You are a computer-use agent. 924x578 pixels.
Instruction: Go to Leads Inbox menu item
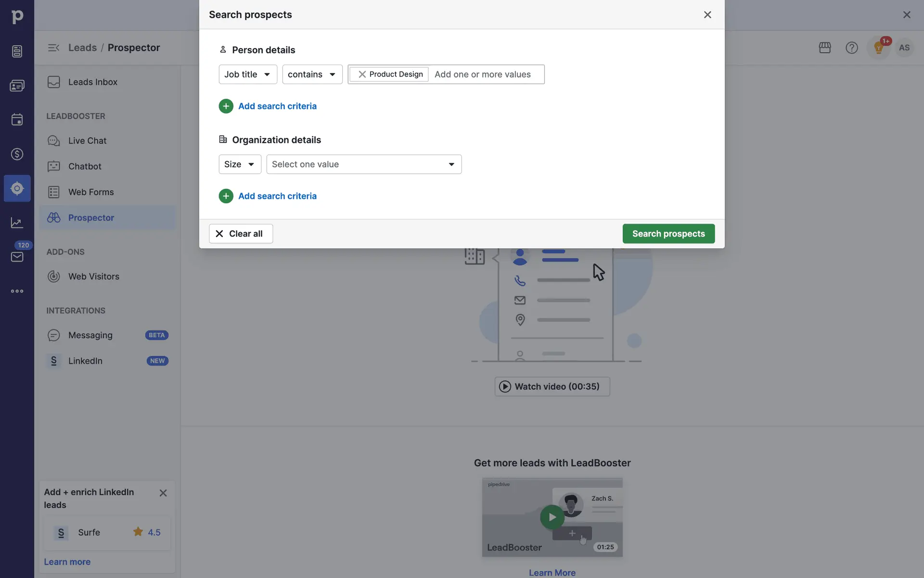pyautogui.click(x=92, y=82)
